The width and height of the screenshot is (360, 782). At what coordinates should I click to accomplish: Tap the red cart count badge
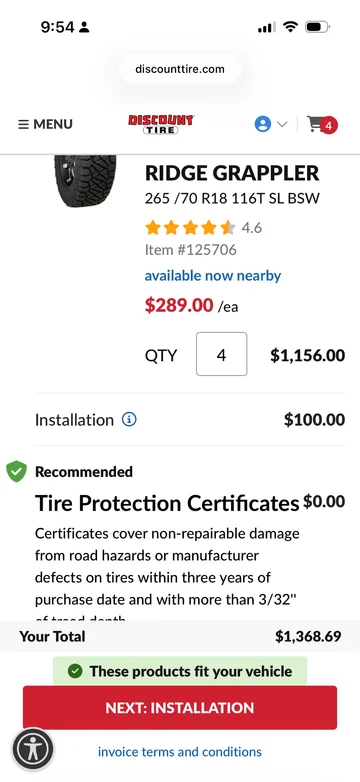tap(328, 126)
